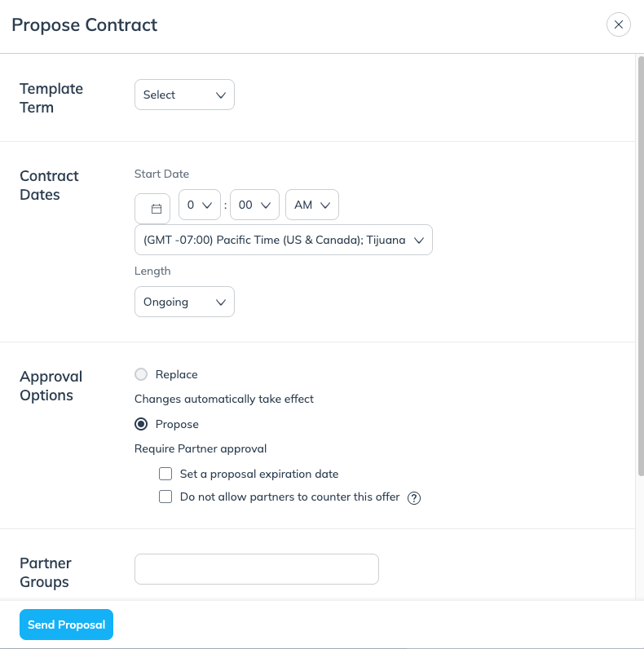Image resolution: width=644 pixels, height=649 pixels.
Task: Click the Propose label text
Action: tap(177, 424)
